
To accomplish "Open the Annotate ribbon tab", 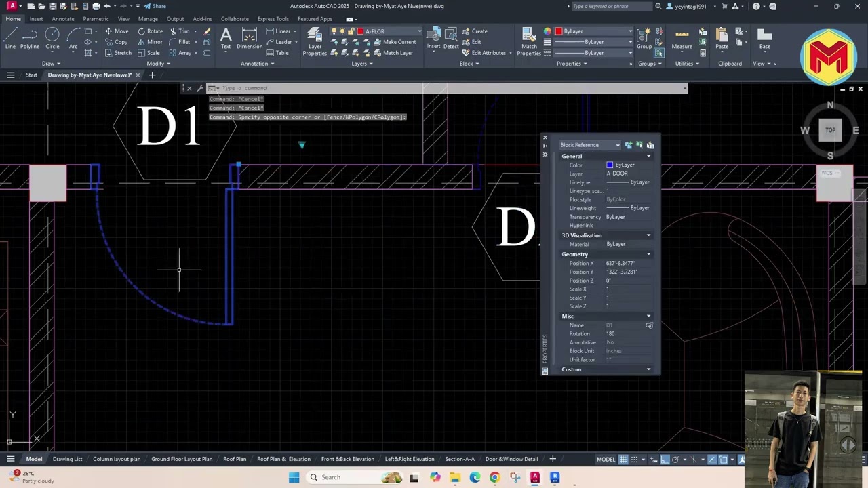I will pyautogui.click(x=63, y=19).
